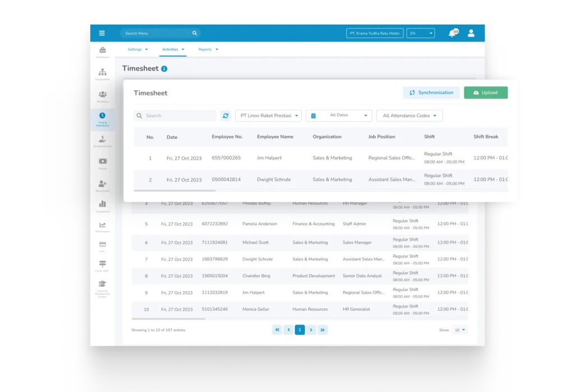Open Competency in the sidebar

[103, 207]
